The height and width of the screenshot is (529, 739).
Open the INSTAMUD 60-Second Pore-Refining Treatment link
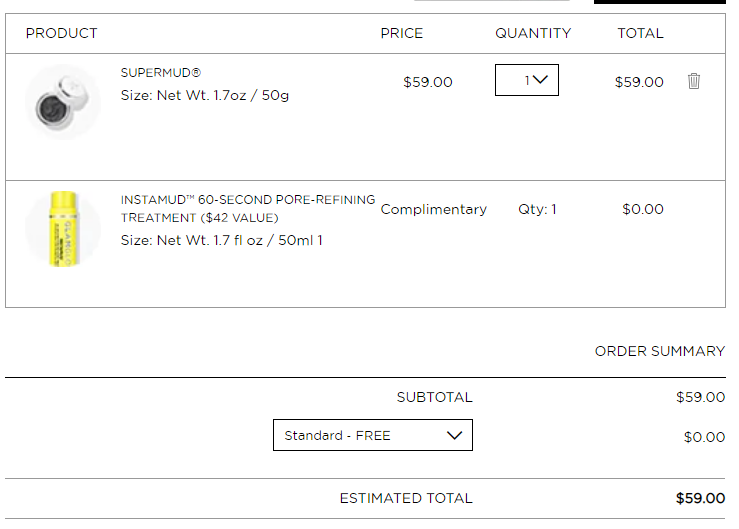pos(248,208)
